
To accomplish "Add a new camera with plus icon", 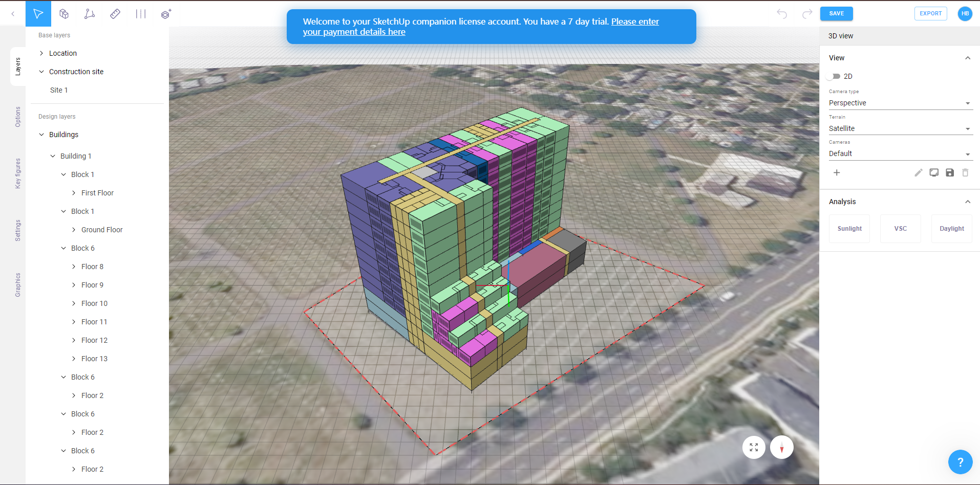I will click(x=837, y=173).
